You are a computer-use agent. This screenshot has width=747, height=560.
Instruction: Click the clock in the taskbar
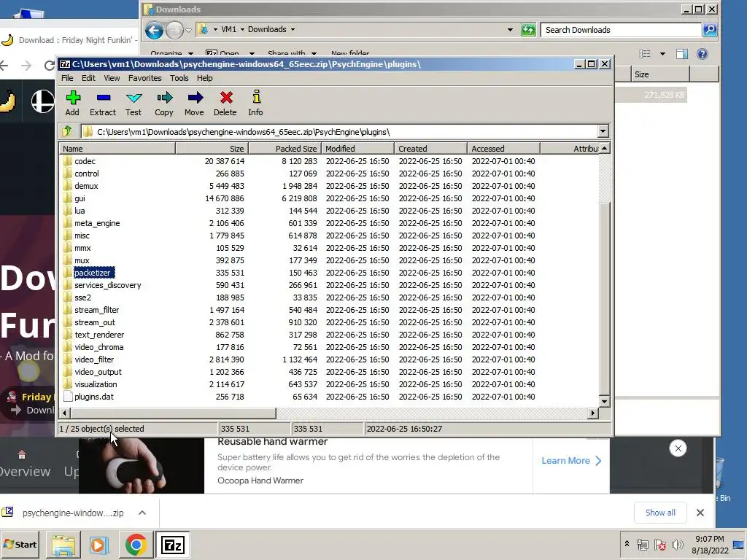(x=709, y=544)
